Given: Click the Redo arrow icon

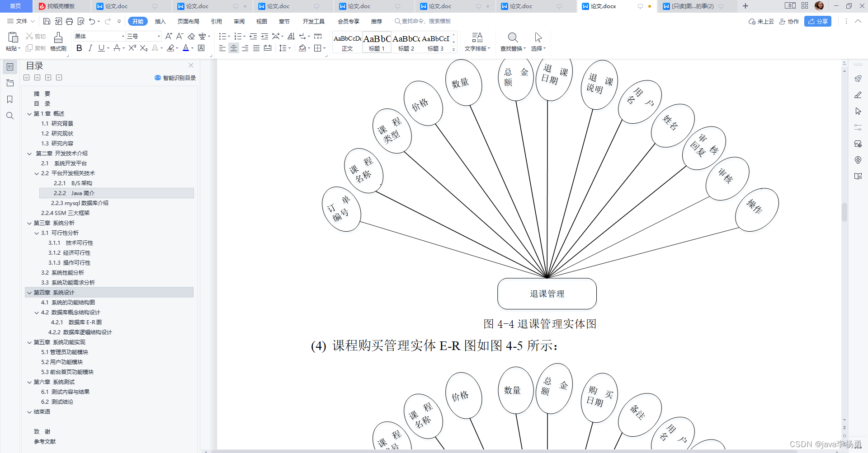Looking at the screenshot, I should [108, 21].
